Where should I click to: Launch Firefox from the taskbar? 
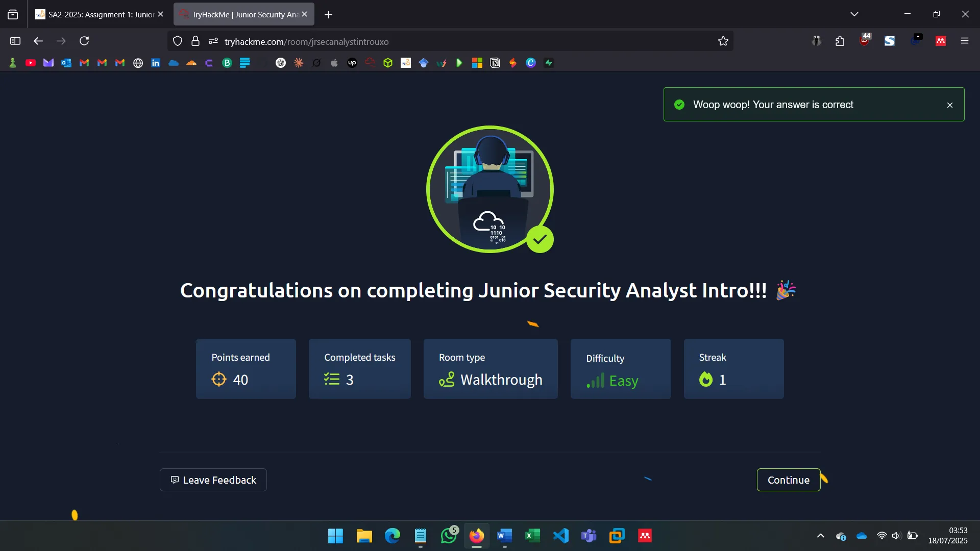pyautogui.click(x=476, y=536)
